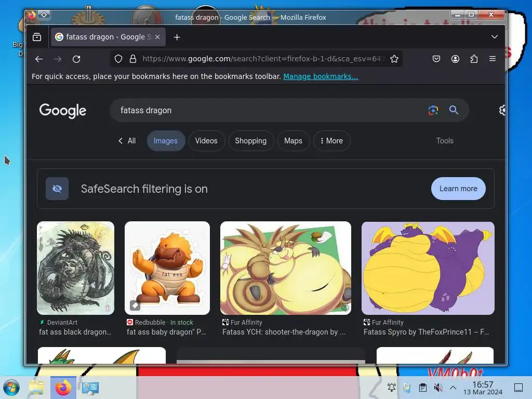Toggle the muted volume tray icon
This screenshot has height=399, width=532.
pos(438,387)
